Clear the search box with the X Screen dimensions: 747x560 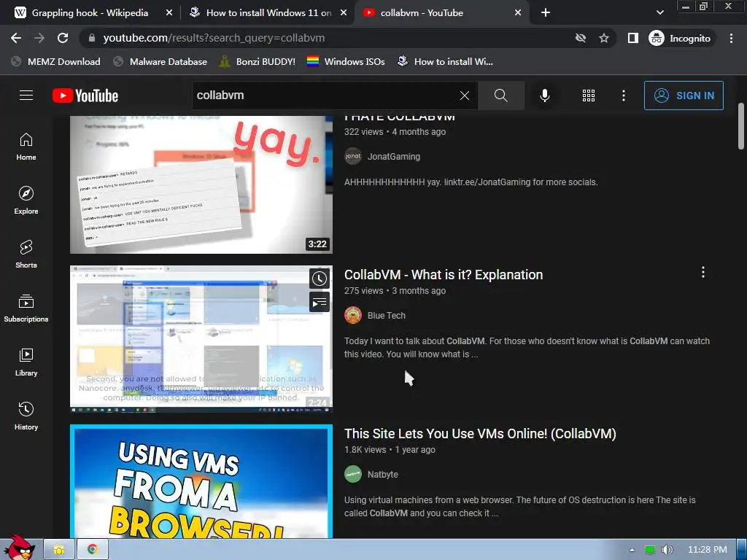click(x=465, y=96)
